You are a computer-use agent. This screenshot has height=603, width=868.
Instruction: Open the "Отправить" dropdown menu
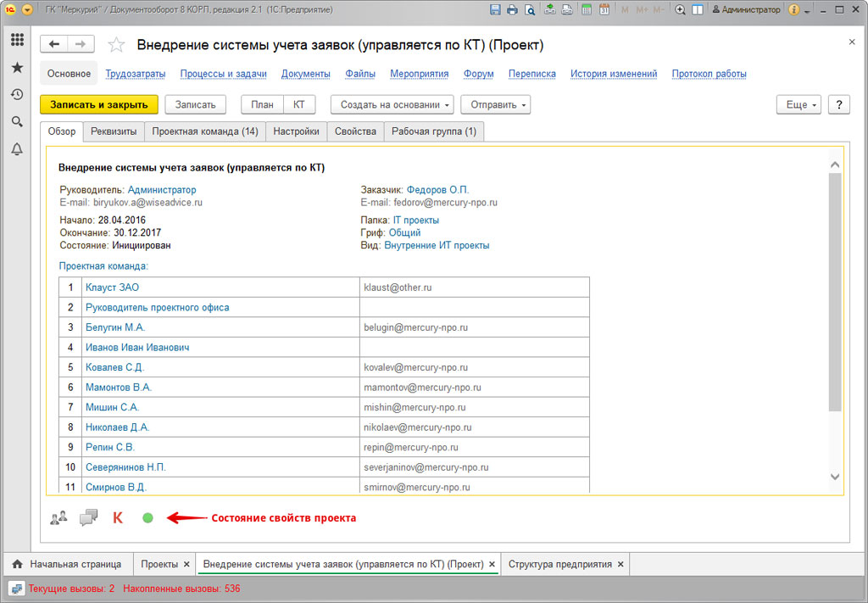pos(498,104)
